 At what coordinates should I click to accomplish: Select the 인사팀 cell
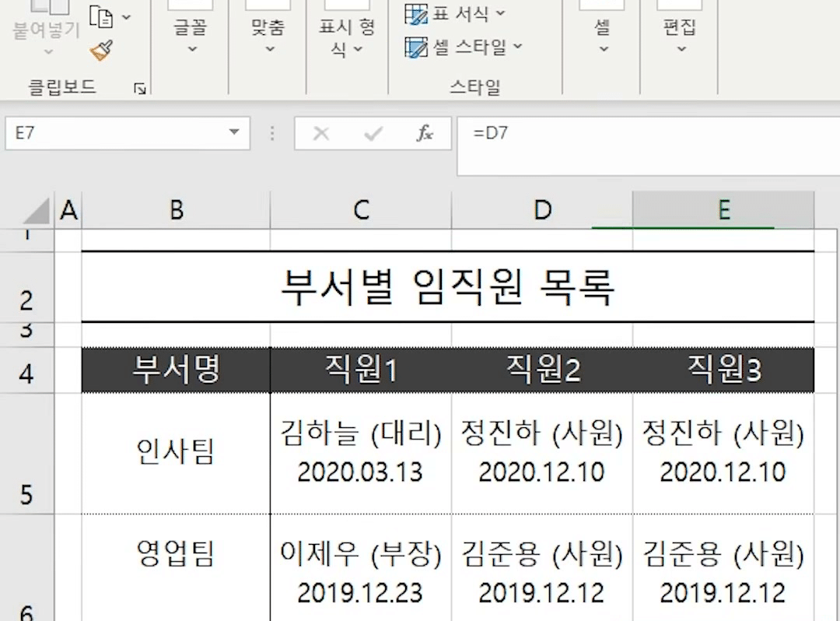176,453
